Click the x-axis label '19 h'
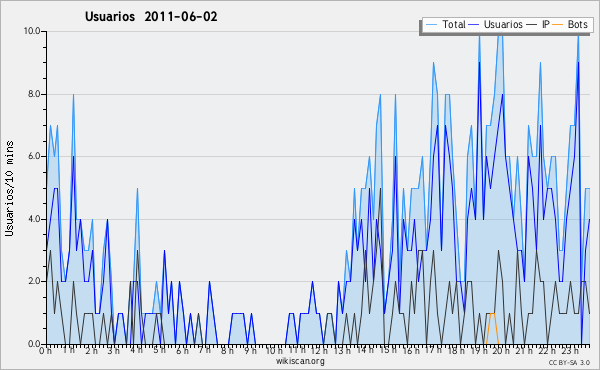Image resolution: width=600 pixels, height=370 pixels. [478, 351]
